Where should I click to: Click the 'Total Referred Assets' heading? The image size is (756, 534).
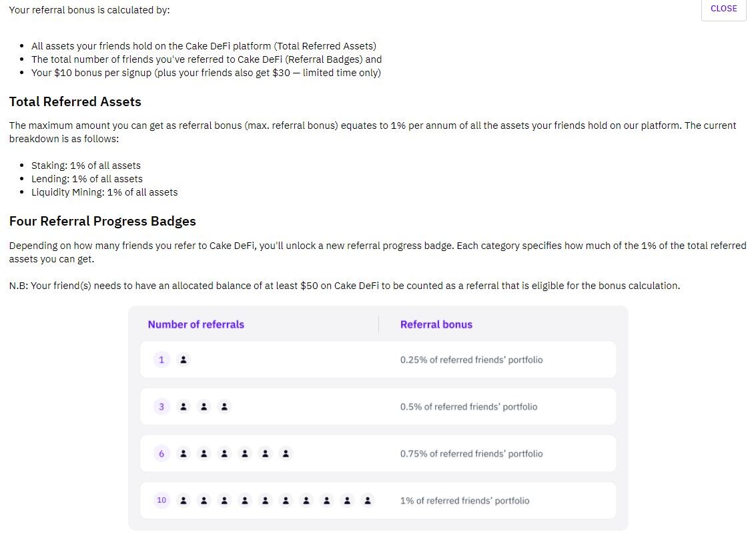[x=75, y=101]
